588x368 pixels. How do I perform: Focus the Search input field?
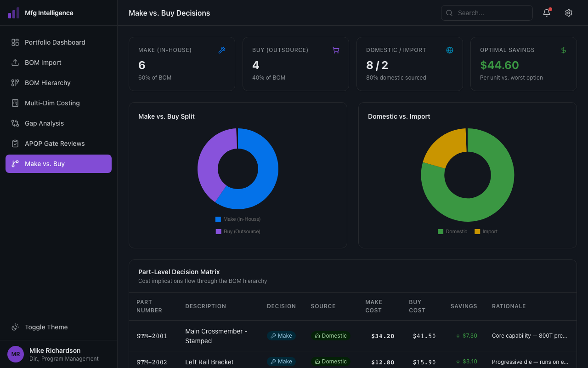click(x=492, y=13)
